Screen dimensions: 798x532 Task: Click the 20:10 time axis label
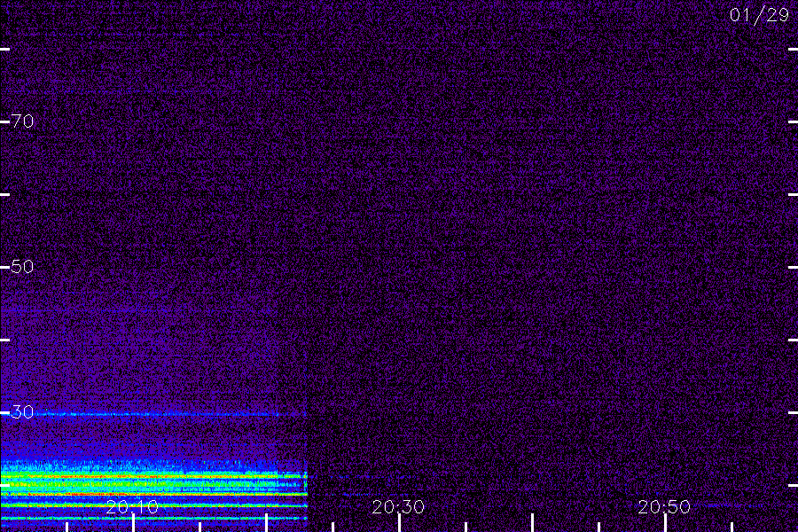click(132, 506)
